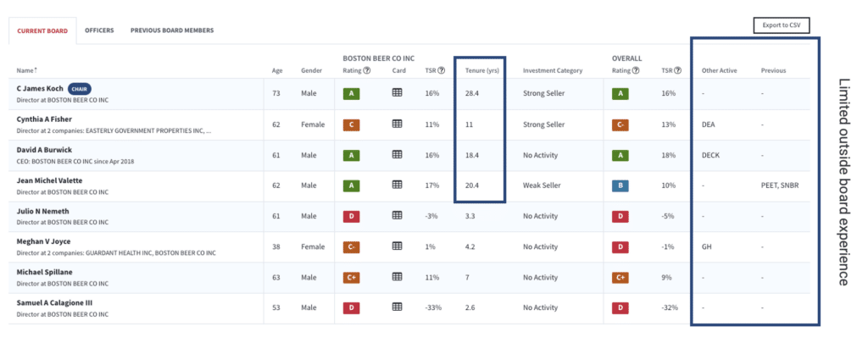Open the card icon for David A Burwick

pos(397,155)
